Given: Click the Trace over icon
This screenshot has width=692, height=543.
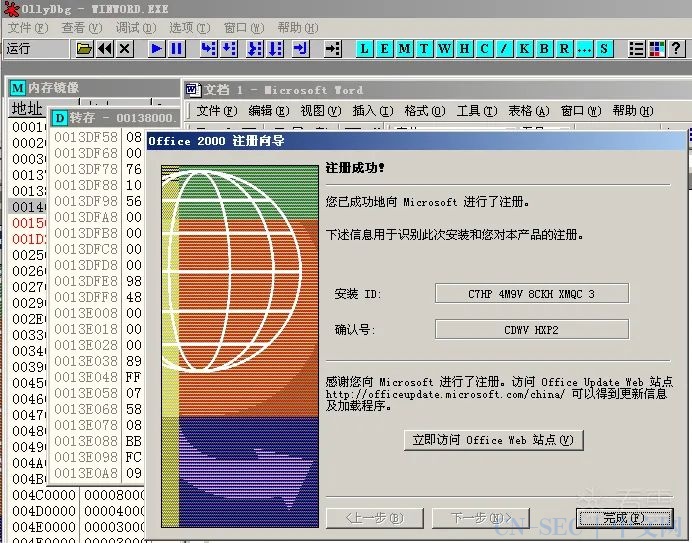Looking at the screenshot, I should (275, 49).
